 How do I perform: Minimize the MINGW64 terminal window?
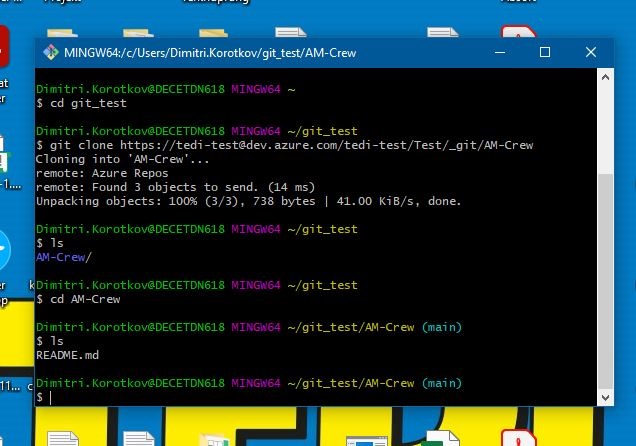(x=500, y=52)
